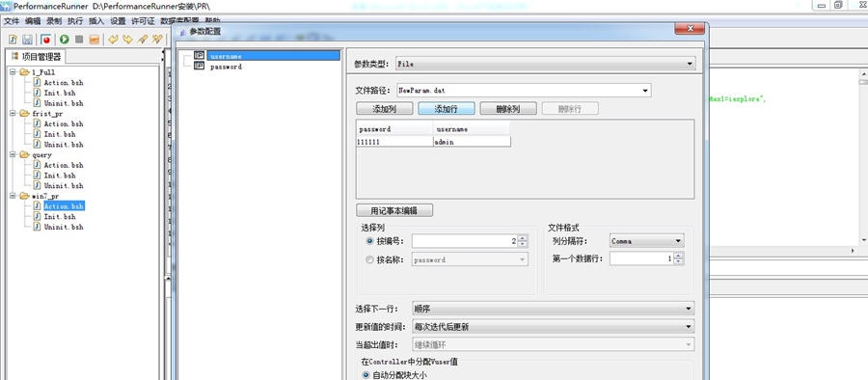Select the 按编号 radio button
The height and width of the screenshot is (380, 868).
[369, 241]
